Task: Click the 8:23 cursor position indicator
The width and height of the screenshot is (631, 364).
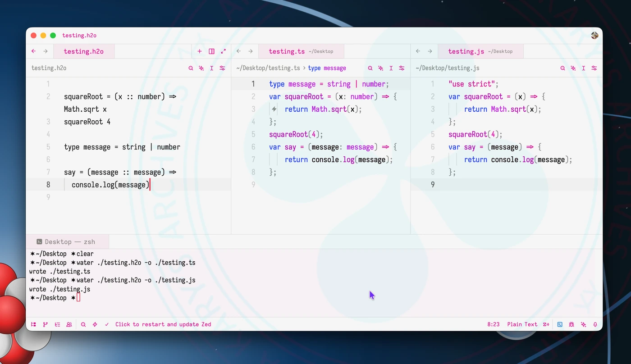Action: pos(494,324)
